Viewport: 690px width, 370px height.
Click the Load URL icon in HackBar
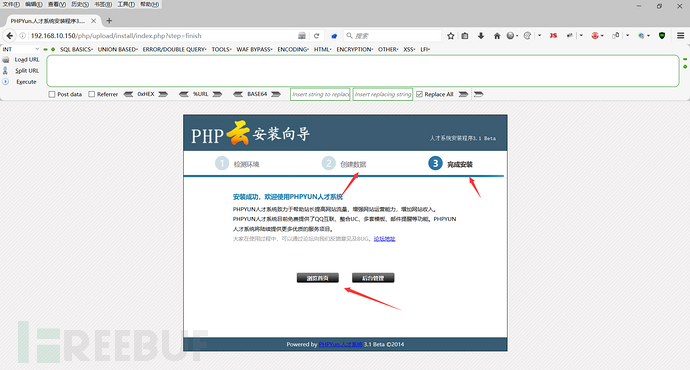coord(6,59)
